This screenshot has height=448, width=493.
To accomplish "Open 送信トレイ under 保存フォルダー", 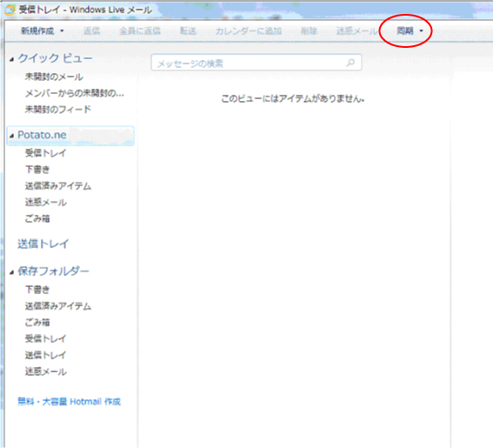I will click(45, 355).
